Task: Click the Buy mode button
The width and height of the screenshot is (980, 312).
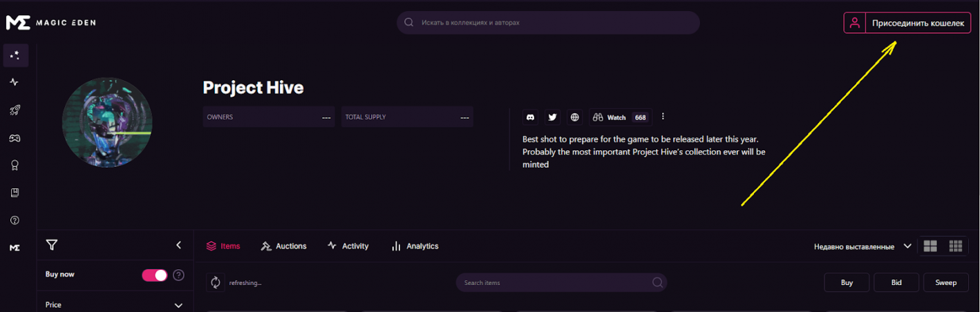Action: 847,282
